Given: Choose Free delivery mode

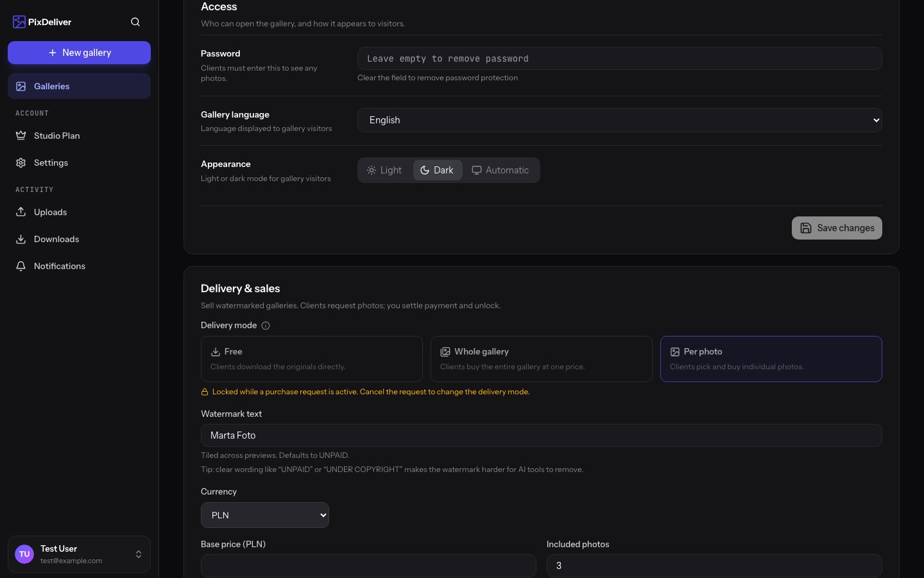Looking at the screenshot, I should click(x=312, y=359).
